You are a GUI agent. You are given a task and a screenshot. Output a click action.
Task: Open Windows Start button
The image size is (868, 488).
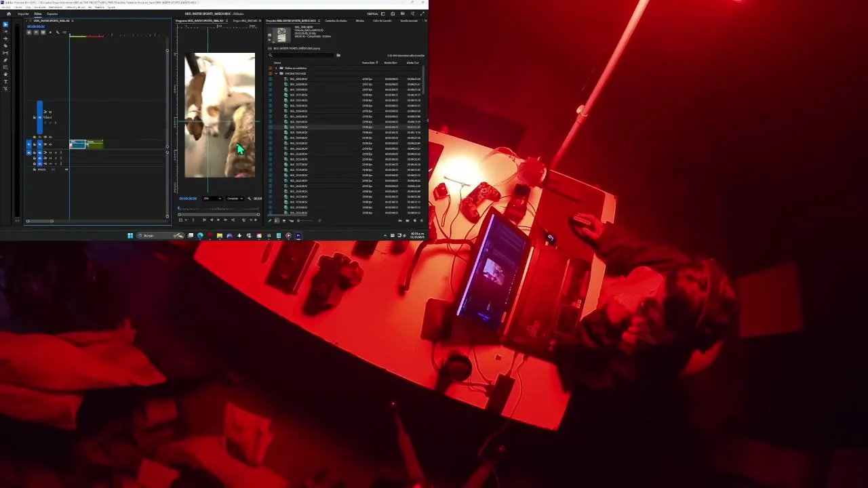coord(130,235)
